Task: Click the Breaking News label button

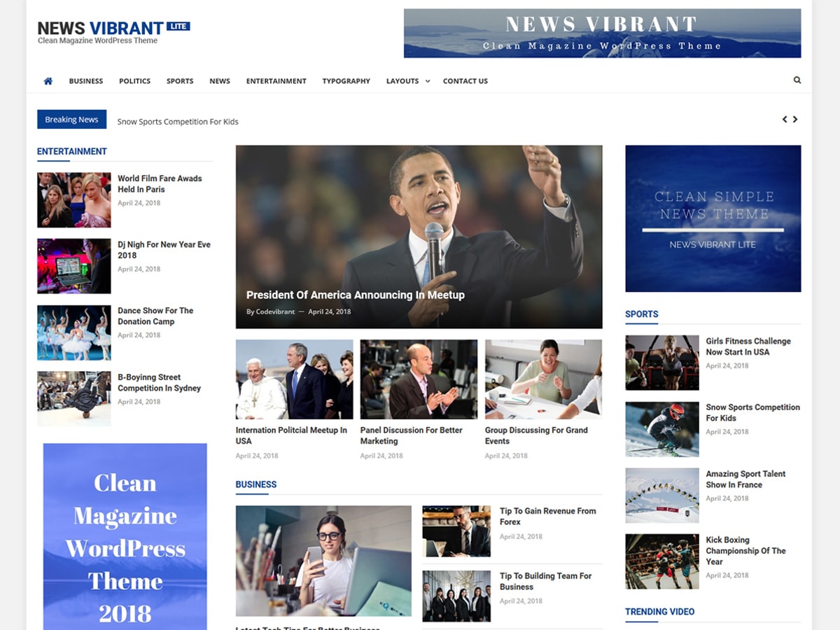Action: point(71,119)
